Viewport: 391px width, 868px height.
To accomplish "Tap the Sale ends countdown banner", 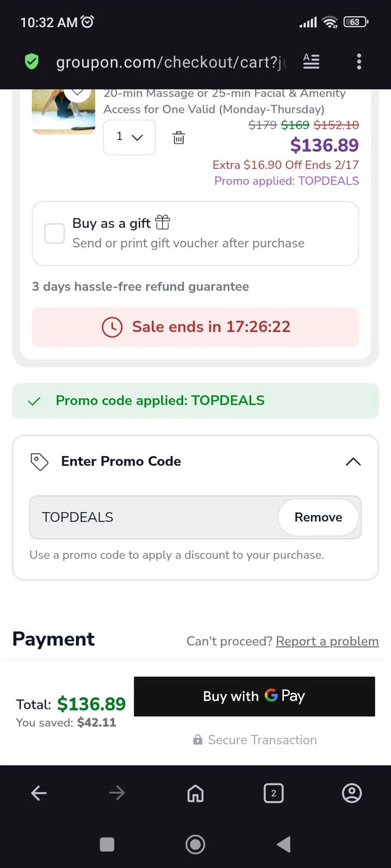I will [x=195, y=327].
